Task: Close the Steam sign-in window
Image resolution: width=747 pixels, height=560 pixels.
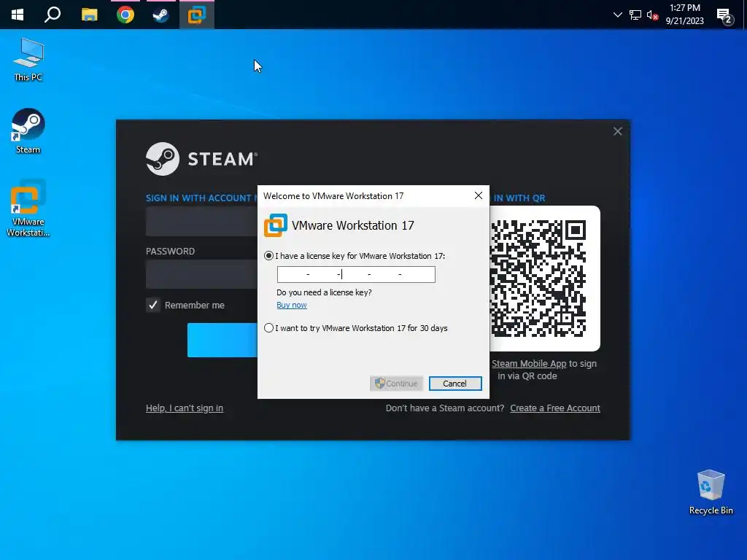Action: 617,131
